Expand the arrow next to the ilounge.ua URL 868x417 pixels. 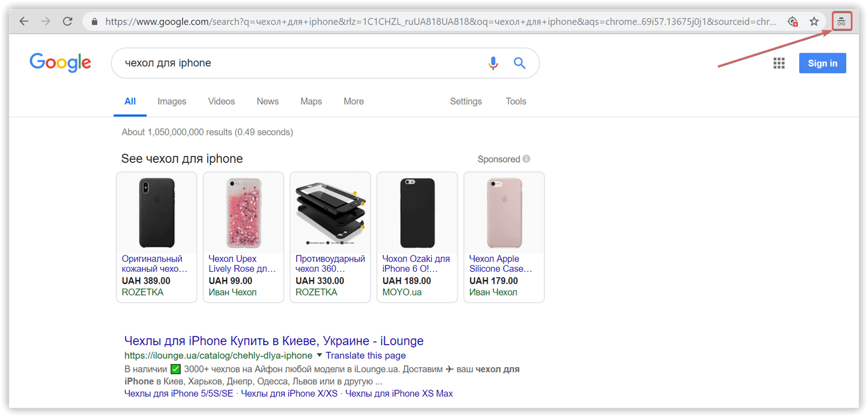[320, 356]
